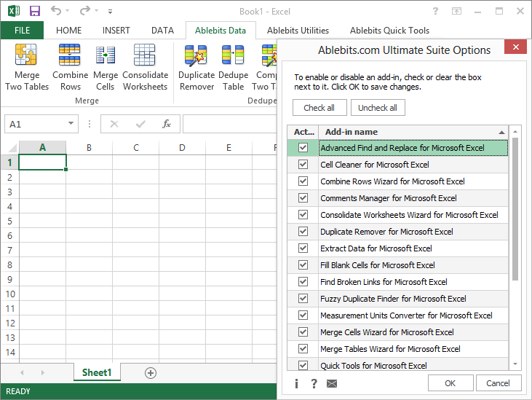
Task: Click the info icon in Options dialog
Action: coord(296,384)
